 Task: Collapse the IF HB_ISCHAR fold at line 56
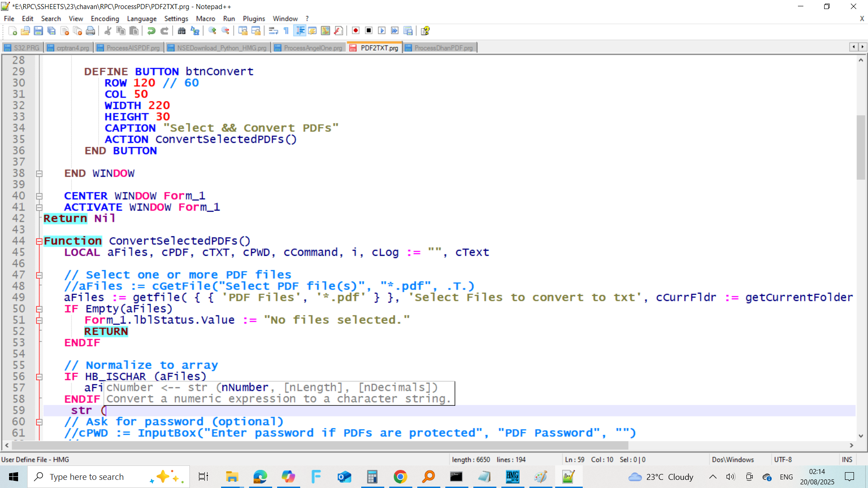click(x=39, y=377)
